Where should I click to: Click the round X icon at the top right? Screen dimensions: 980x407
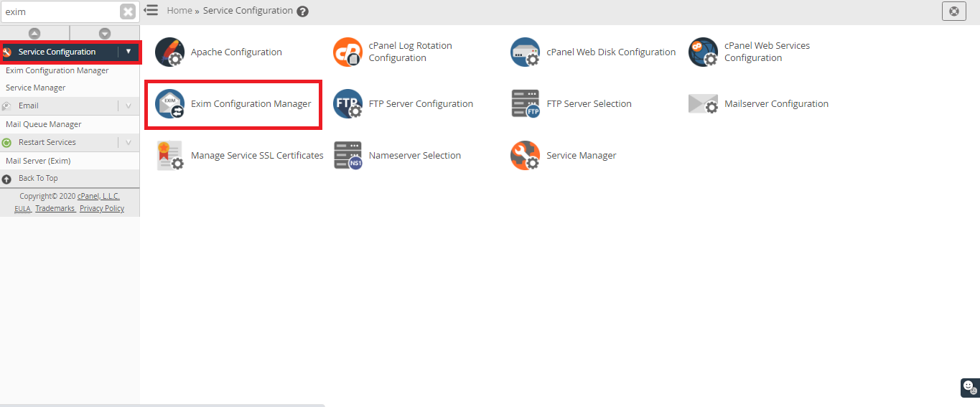pos(953,11)
